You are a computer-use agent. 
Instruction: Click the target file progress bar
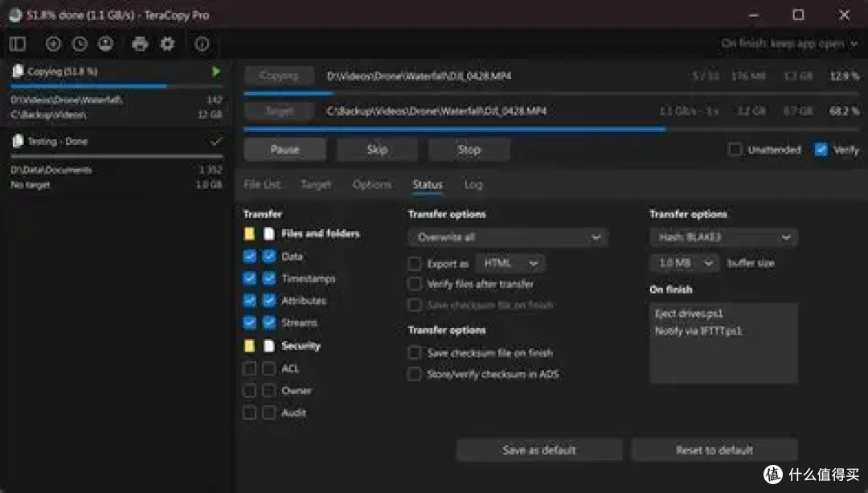point(551,129)
